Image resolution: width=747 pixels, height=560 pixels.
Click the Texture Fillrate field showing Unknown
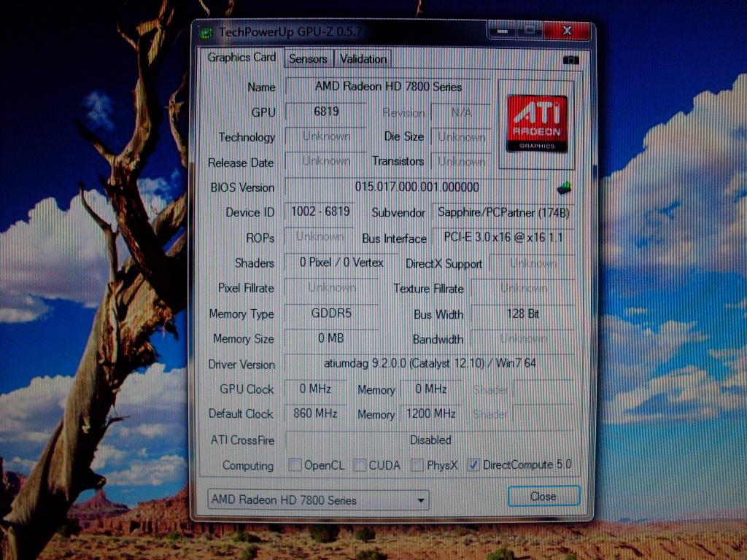coord(522,288)
